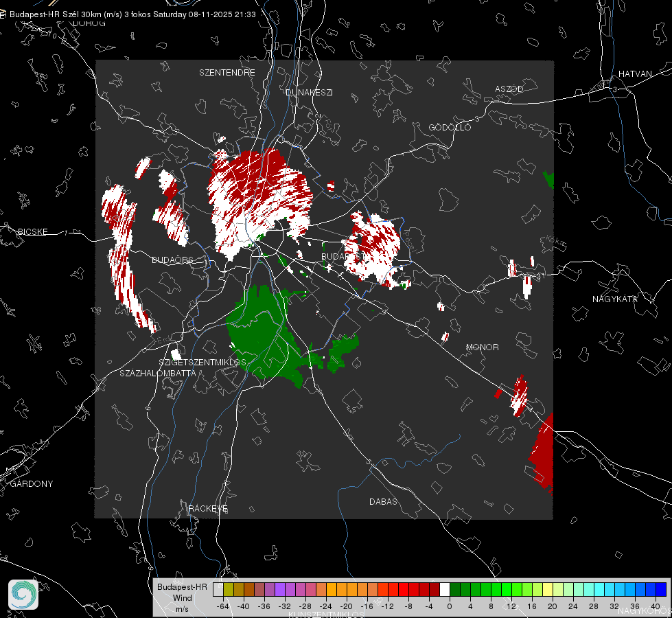Click the SZENTENDRE map label
The image size is (672, 618).
tap(227, 73)
